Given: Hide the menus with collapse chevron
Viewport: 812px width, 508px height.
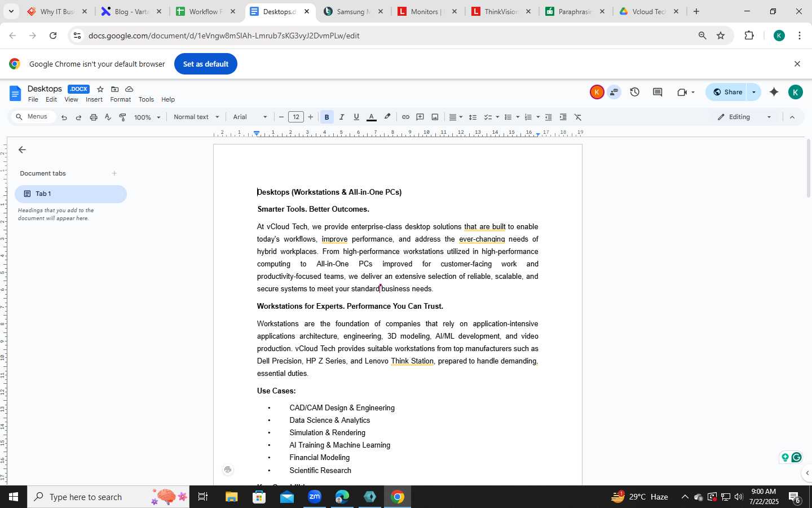Looking at the screenshot, I should (792, 117).
